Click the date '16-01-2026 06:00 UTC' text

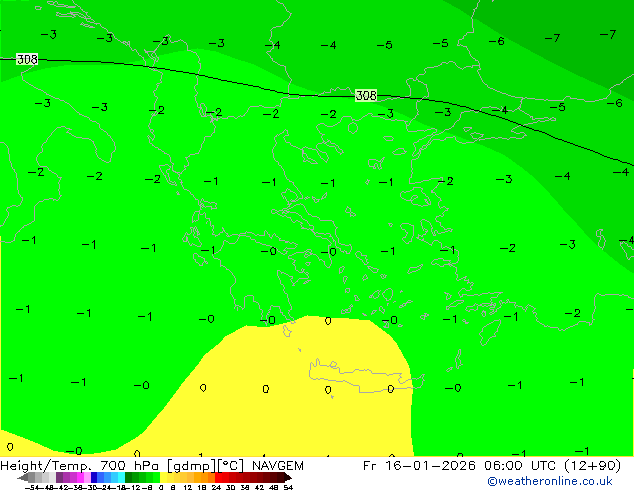pyautogui.click(x=470, y=466)
